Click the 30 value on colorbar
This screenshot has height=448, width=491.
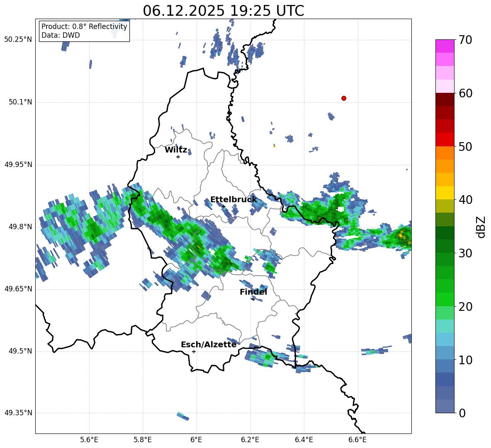click(x=466, y=253)
